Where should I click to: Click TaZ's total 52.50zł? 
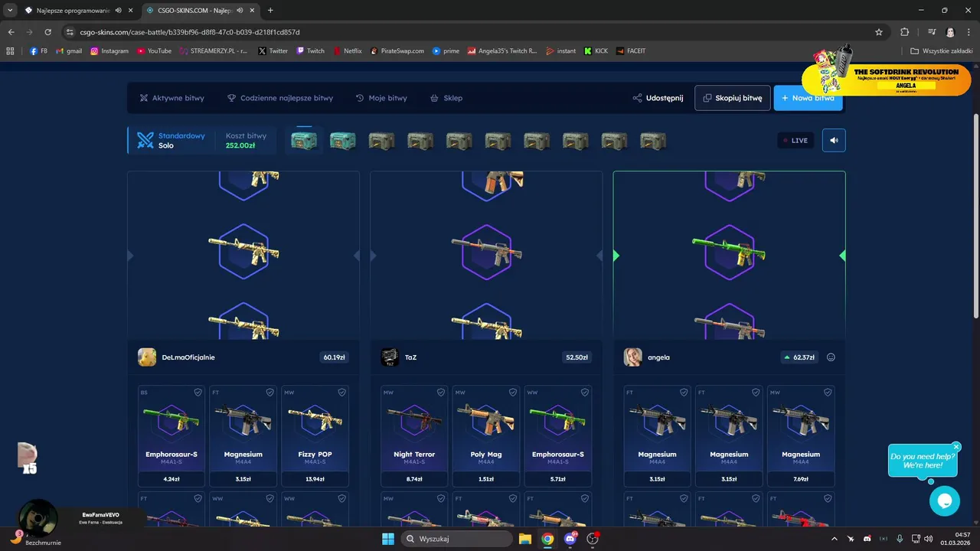pos(577,357)
